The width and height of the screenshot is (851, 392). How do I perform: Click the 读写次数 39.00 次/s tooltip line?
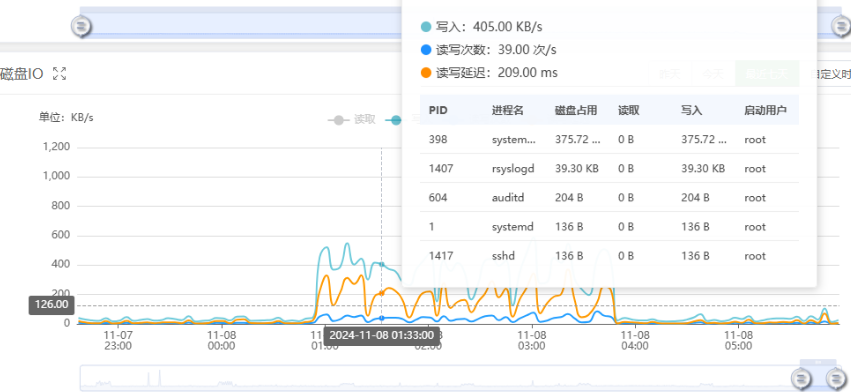point(489,50)
